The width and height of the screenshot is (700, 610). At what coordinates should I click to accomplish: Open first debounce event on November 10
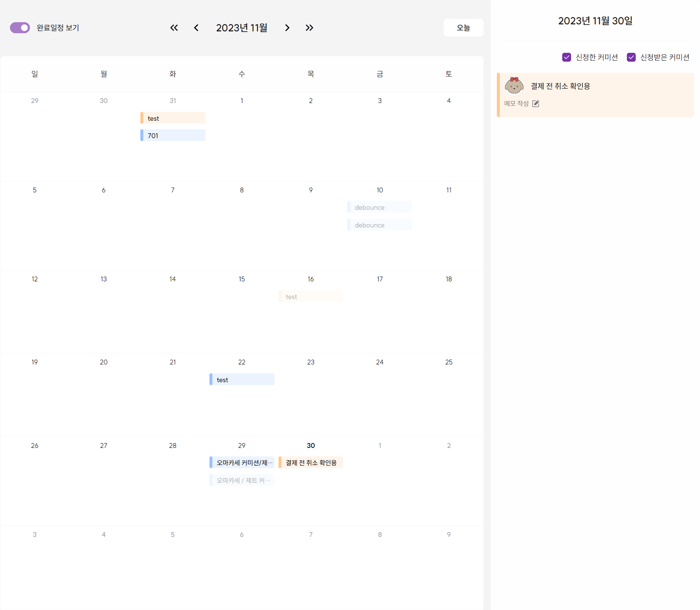point(379,207)
